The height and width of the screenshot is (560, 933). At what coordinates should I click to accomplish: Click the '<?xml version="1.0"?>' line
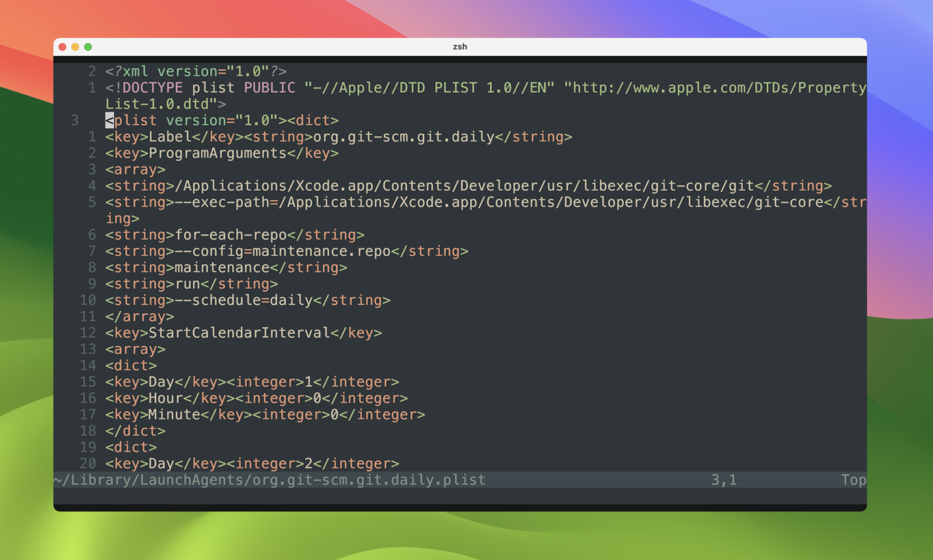coord(196,71)
